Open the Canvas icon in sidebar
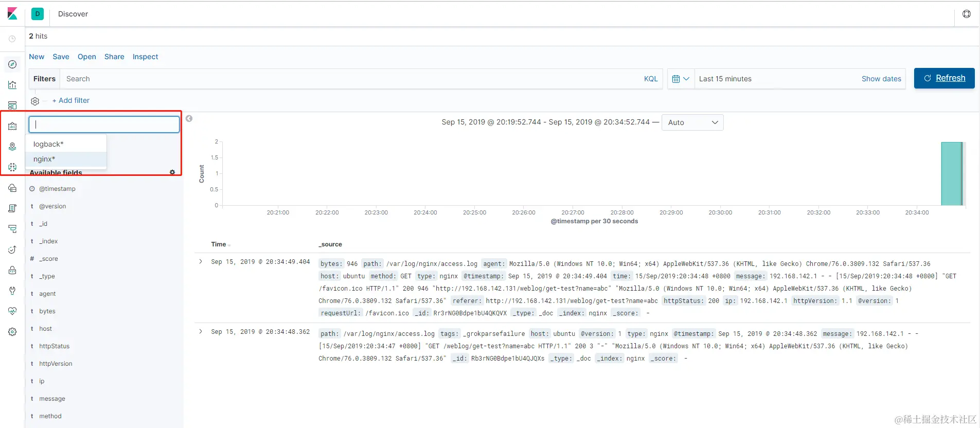Viewport: 980px width, 428px height. click(12, 126)
